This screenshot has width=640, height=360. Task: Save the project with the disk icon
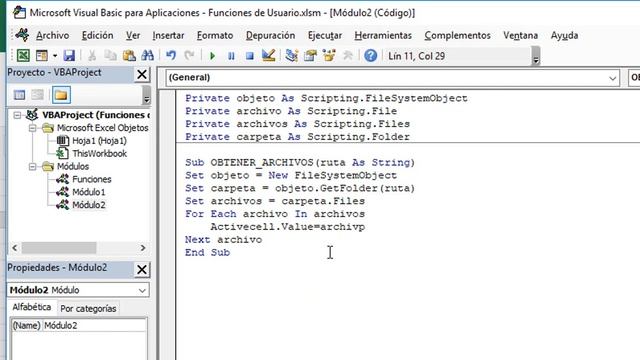69,56
